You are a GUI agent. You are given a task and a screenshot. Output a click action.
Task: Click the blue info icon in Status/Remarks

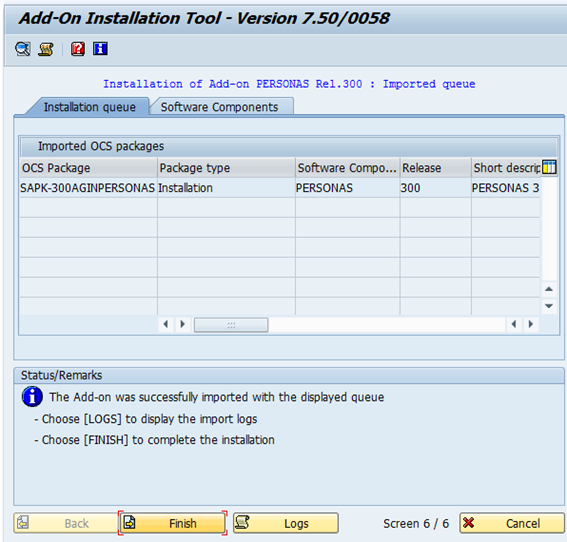(x=32, y=397)
